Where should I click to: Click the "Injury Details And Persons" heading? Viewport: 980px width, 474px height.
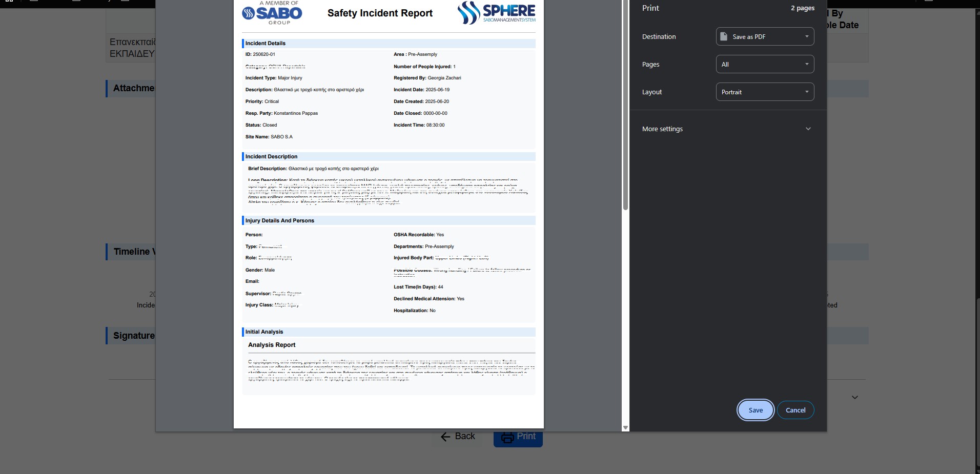tap(279, 220)
